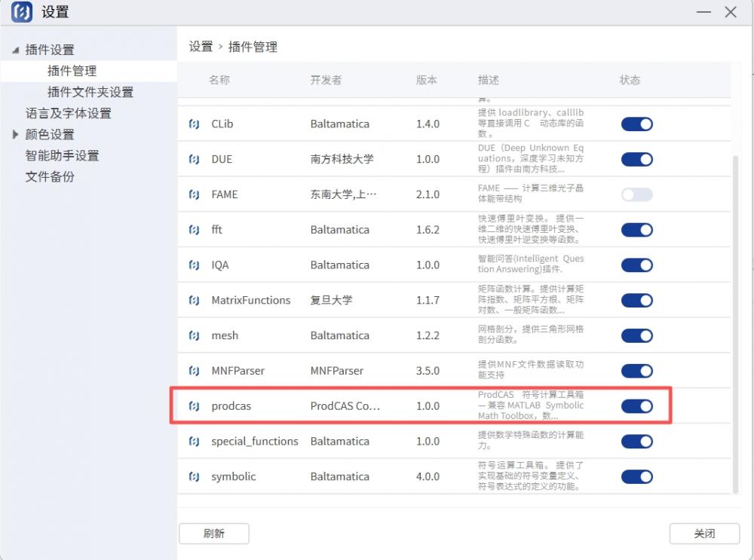Click the MatrixFunctions plugin icon
754x560 pixels.
(194, 301)
